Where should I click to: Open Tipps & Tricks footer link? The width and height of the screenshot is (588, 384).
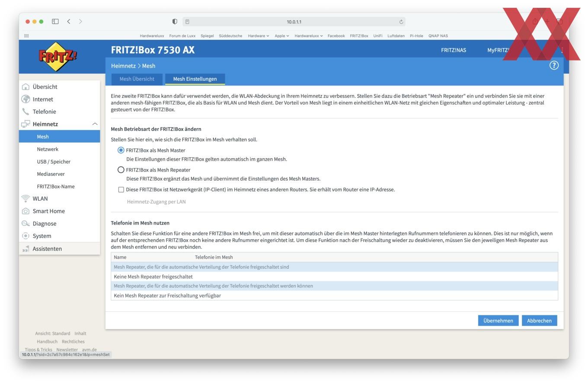coord(38,350)
